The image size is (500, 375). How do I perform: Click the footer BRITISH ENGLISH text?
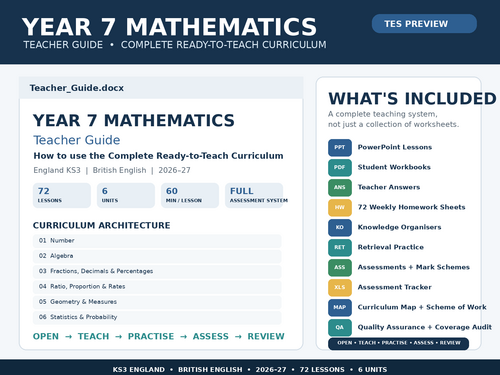tap(210, 369)
